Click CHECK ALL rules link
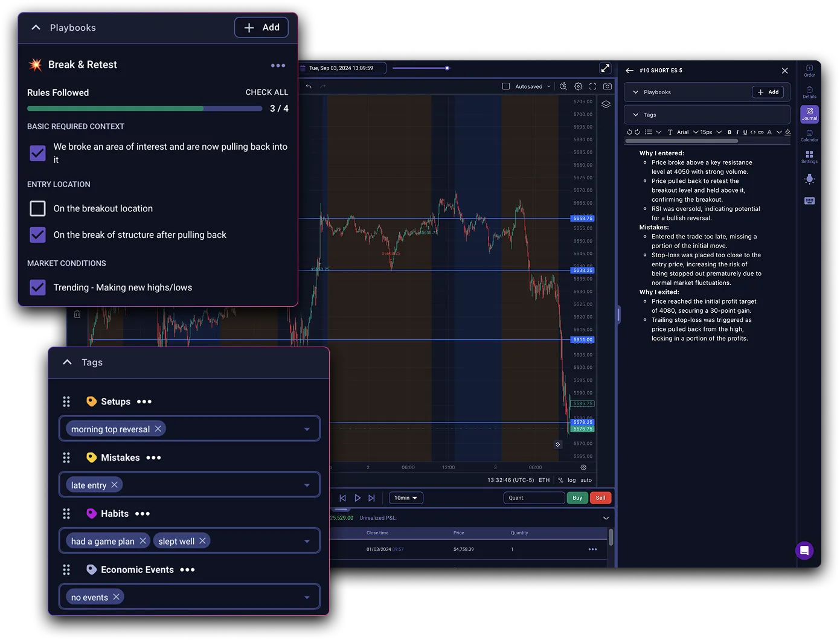The image size is (840, 640). (266, 92)
